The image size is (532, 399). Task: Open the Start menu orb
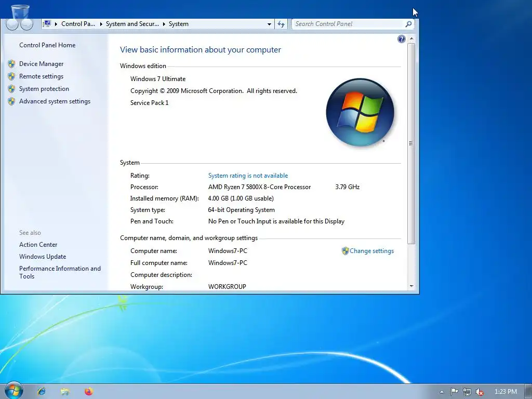click(x=13, y=391)
